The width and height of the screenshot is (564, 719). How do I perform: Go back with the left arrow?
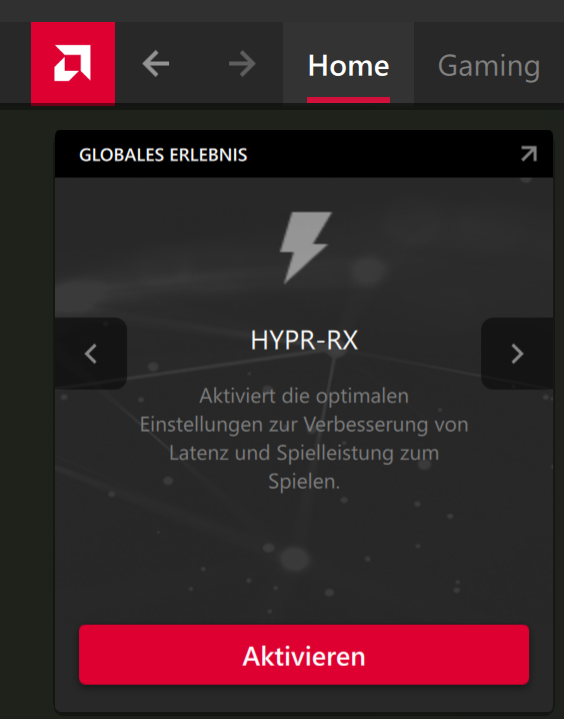point(156,63)
